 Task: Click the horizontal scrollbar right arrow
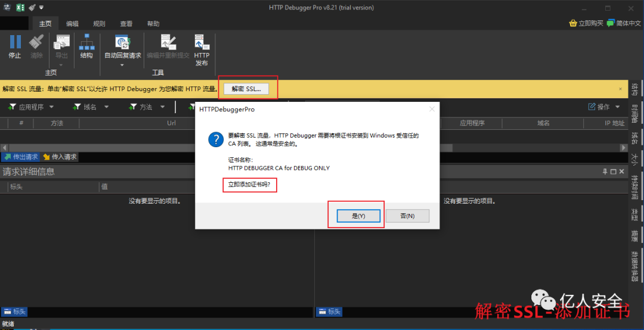pos(624,148)
